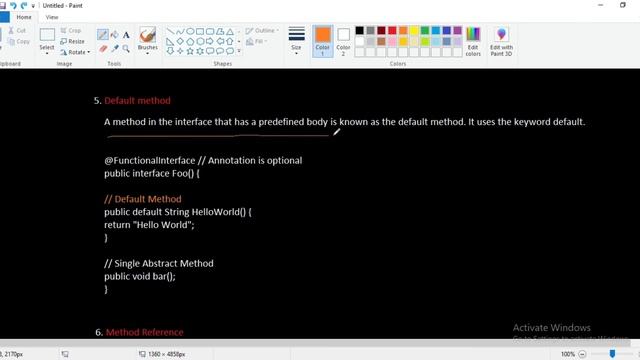Viewport: 640px width, 360px height.
Task: Open the shape Fill dropdown
Action: point(257,42)
